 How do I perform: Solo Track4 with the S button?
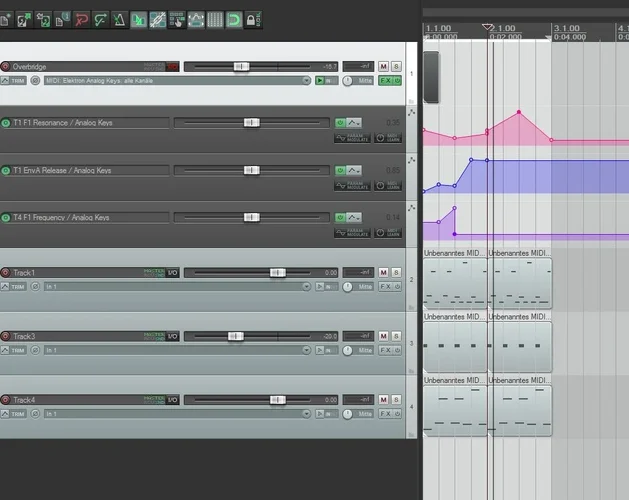tap(396, 399)
